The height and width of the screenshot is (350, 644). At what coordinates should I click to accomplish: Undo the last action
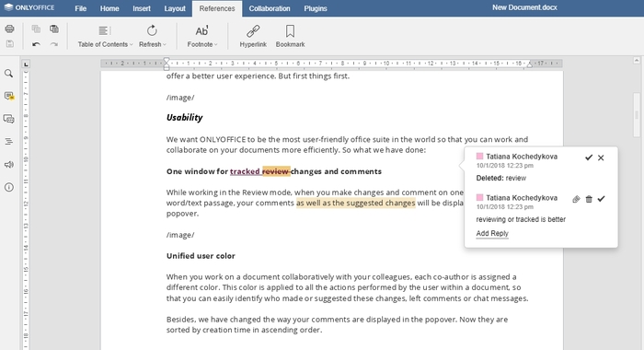[36, 44]
